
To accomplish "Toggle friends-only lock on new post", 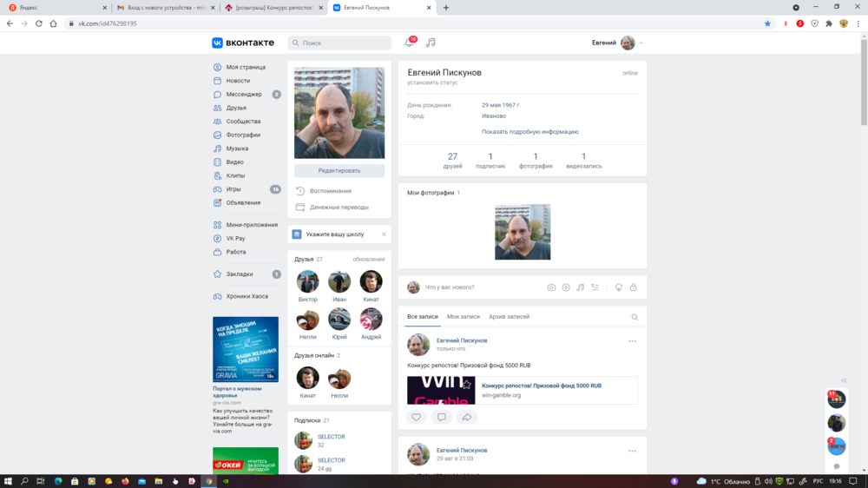I will coord(633,287).
